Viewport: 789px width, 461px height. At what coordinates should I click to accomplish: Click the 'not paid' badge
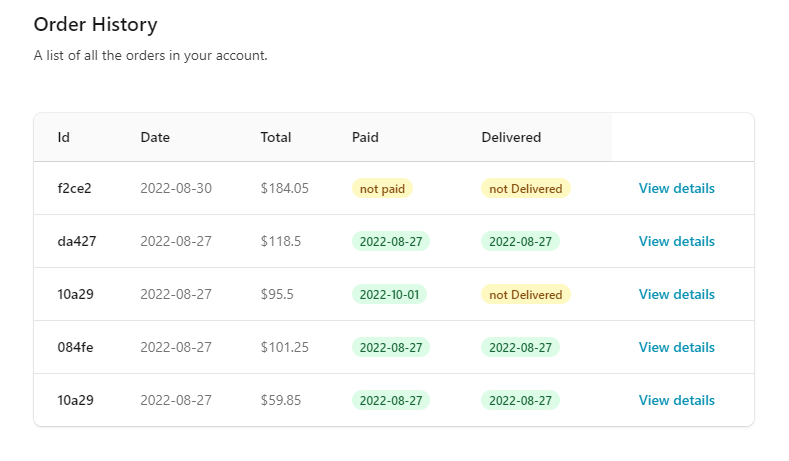coord(382,188)
